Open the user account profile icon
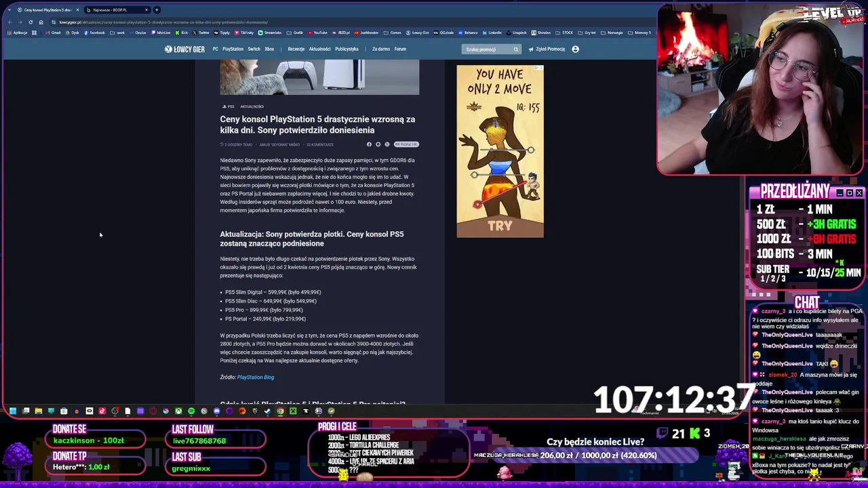Viewport: 868px width, 488px height. click(576, 49)
